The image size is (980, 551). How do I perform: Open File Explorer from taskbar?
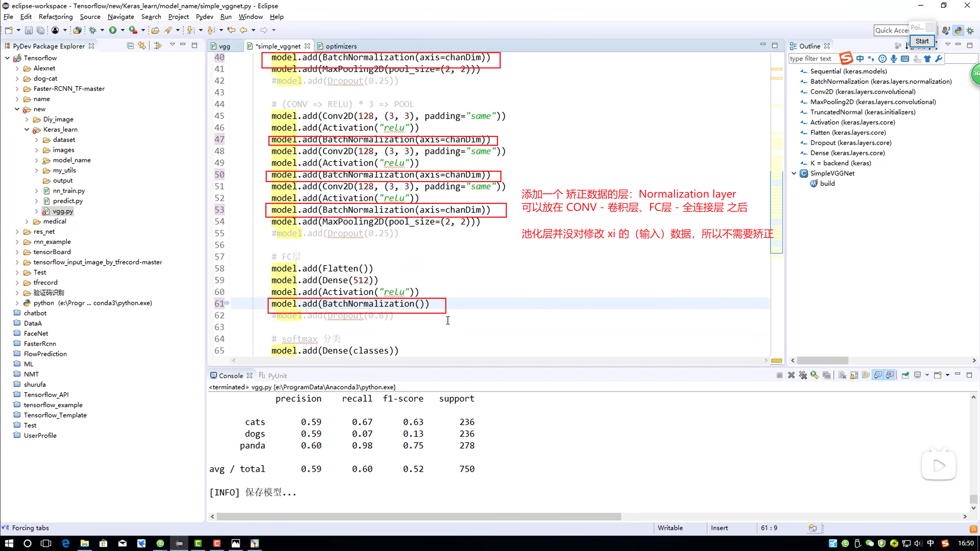tap(85, 543)
